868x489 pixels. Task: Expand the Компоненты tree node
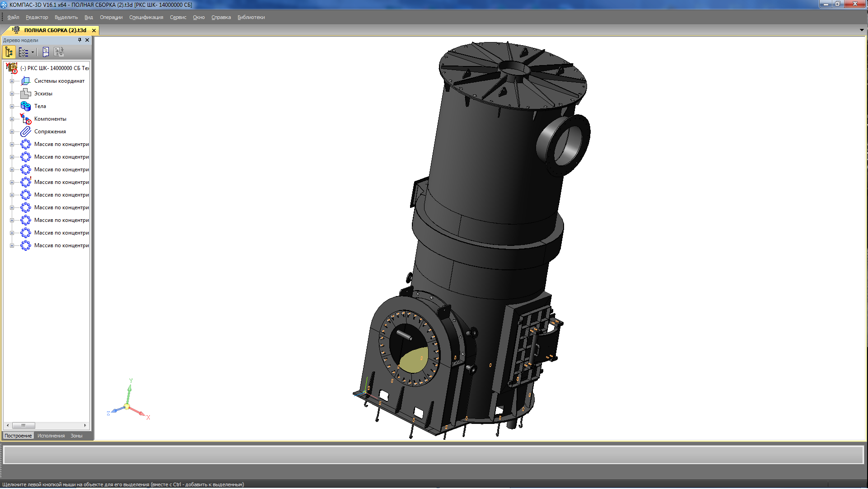pos(12,119)
